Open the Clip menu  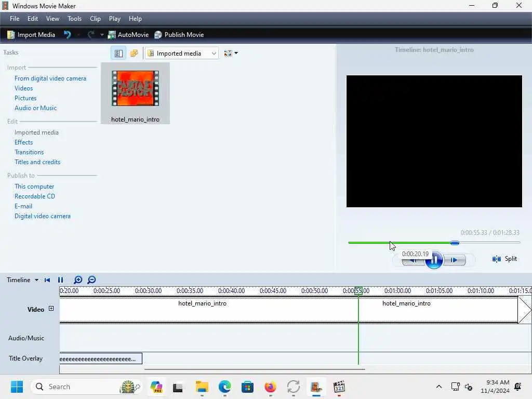95,19
